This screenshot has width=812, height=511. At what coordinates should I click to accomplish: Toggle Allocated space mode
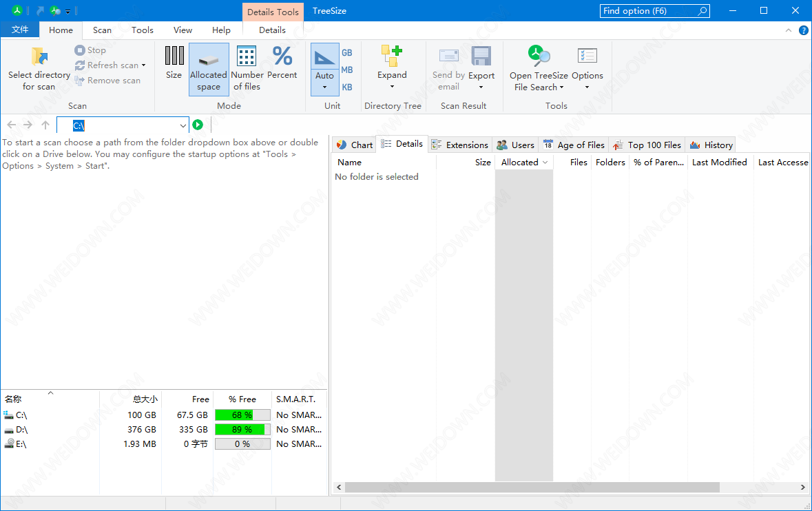209,69
